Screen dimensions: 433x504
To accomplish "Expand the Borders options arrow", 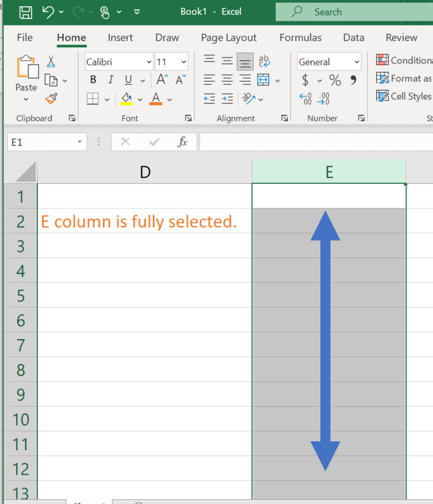I will click(107, 100).
